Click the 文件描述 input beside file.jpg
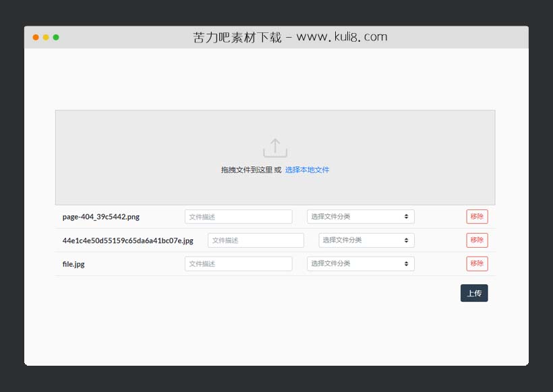Image resolution: width=553 pixels, height=392 pixels. tap(238, 263)
